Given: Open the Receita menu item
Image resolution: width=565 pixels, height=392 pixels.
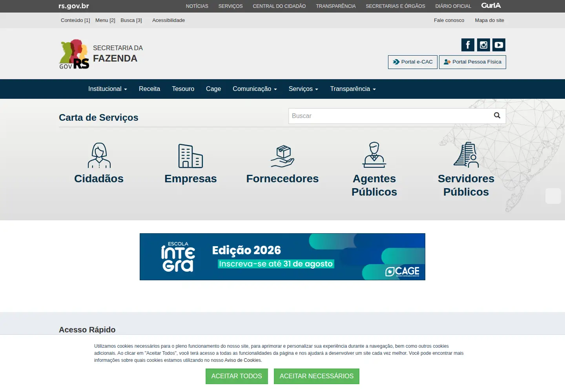Looking at the screenshot, I should point(149,89).
